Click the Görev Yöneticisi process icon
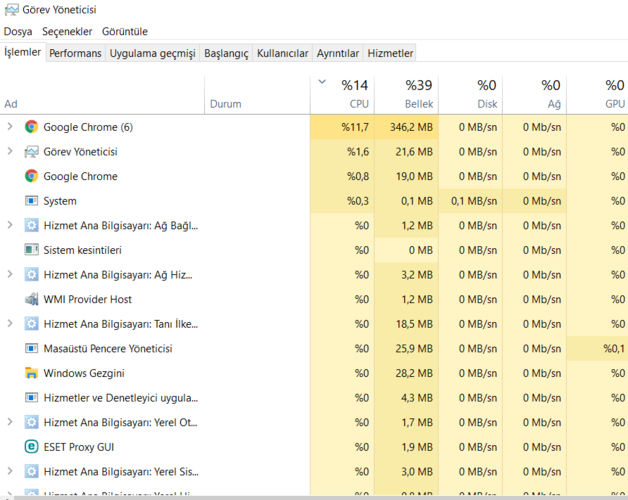 [32, 152]
